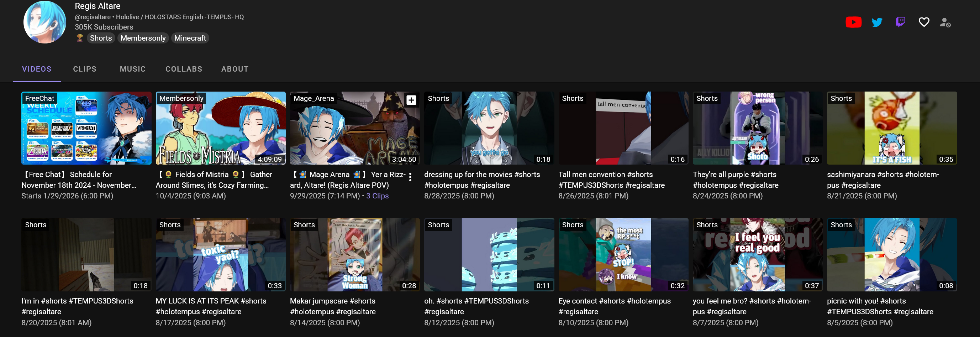Open title 'Tall men convention #shorts'
980x337 pixels.
[x=612, y=180]
